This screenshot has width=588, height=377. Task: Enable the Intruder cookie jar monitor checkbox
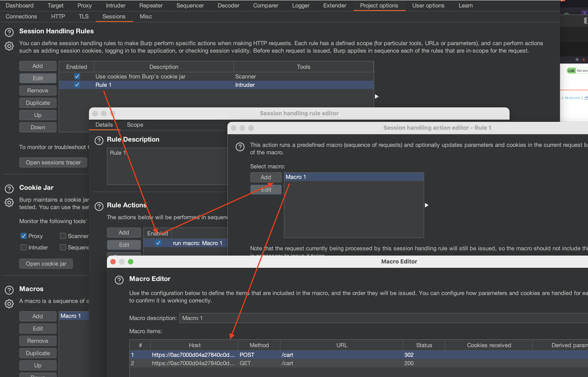(x=23, y=247)
